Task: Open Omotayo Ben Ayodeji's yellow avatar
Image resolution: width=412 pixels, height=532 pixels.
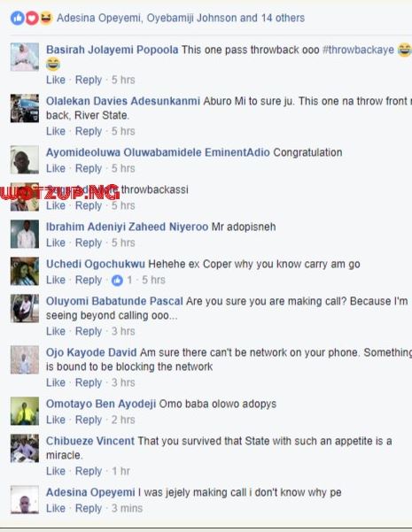Action: 25,412
